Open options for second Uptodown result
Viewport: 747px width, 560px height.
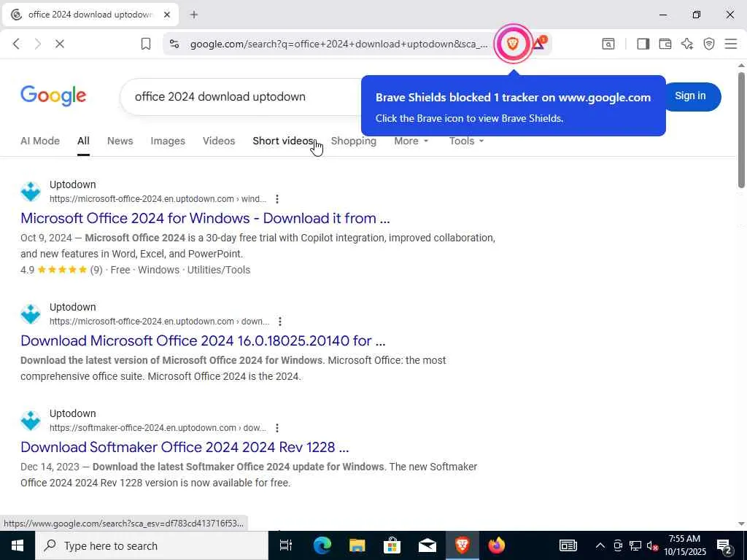(279, 322)
